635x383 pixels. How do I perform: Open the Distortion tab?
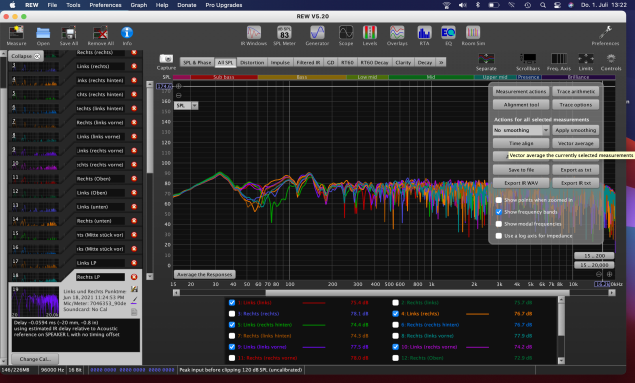point(252,62)
